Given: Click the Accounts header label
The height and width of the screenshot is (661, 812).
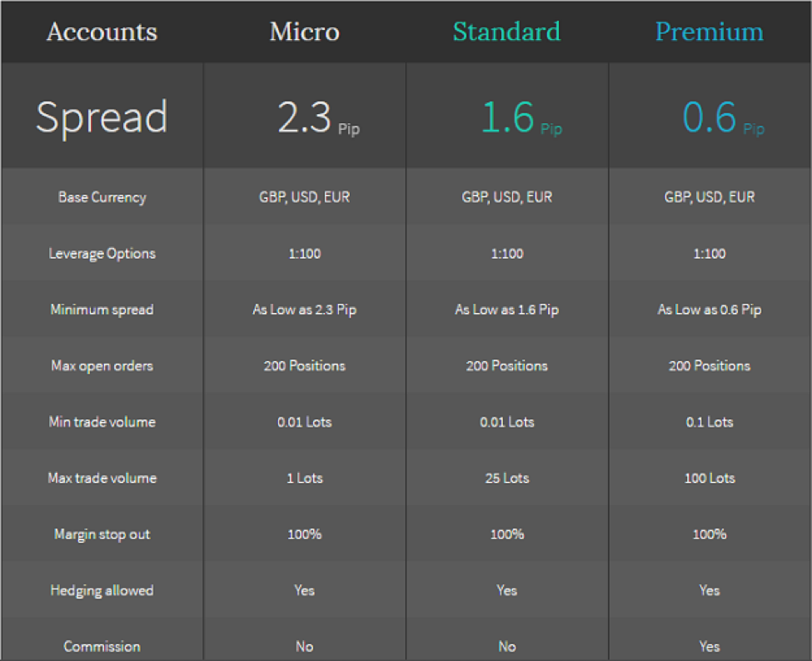Looking at the screenshot, I should click(102, 32).
